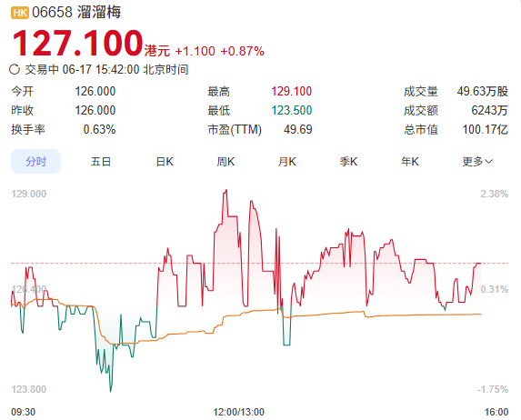Click the 成交量 value 49.63万股
Screen dimensions: 521x420
[483, 92]
